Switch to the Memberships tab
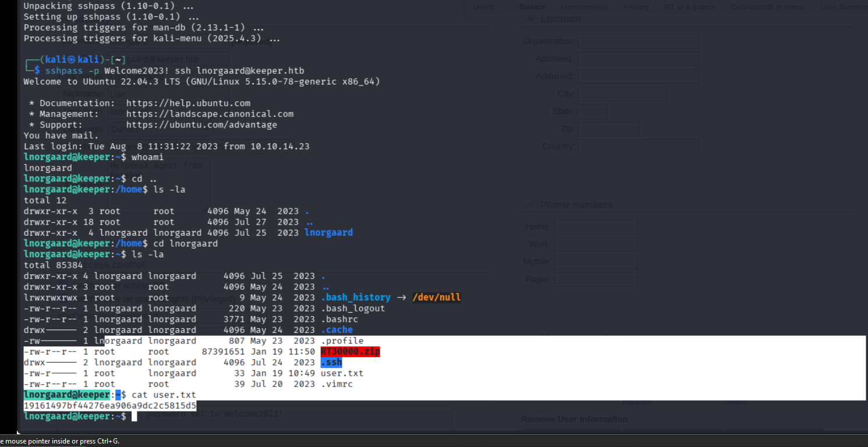The height and width of the screenshot is (447, 868). point(584,7)
